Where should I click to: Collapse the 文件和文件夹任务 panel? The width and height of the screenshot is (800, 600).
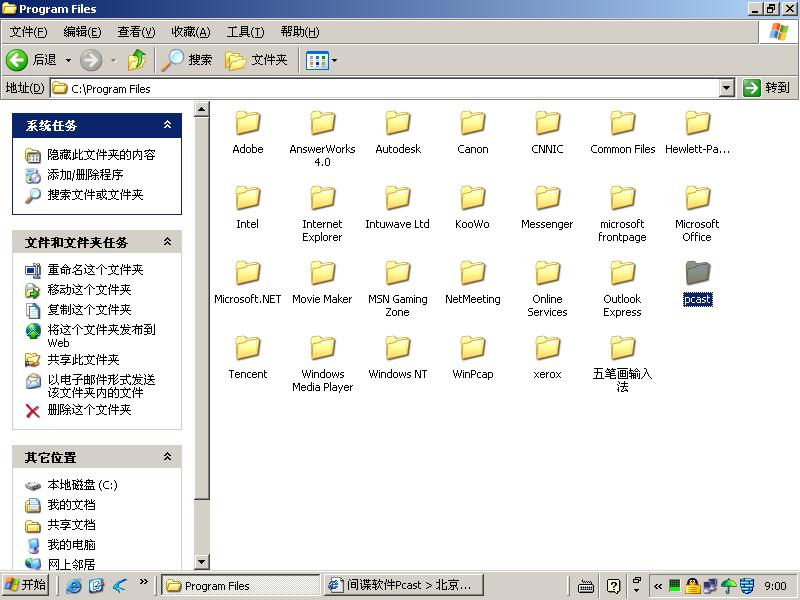167,242
